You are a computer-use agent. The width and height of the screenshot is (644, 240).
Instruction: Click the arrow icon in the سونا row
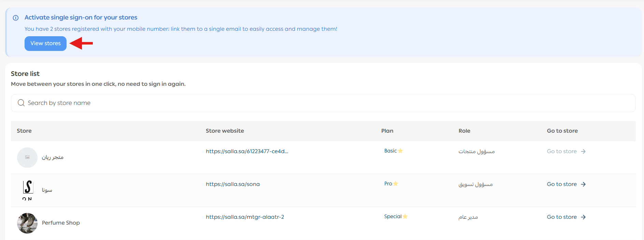tap(583, 184)
